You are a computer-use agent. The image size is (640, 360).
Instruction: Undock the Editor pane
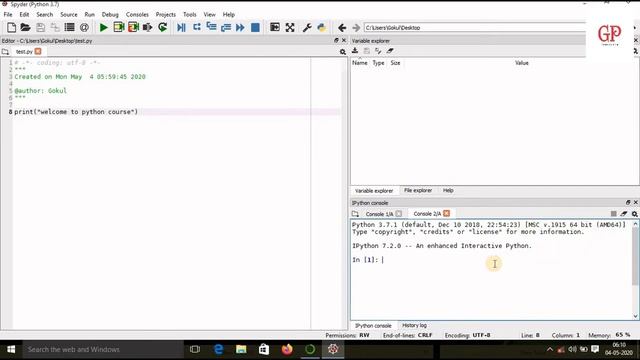(x=336, y=40)
